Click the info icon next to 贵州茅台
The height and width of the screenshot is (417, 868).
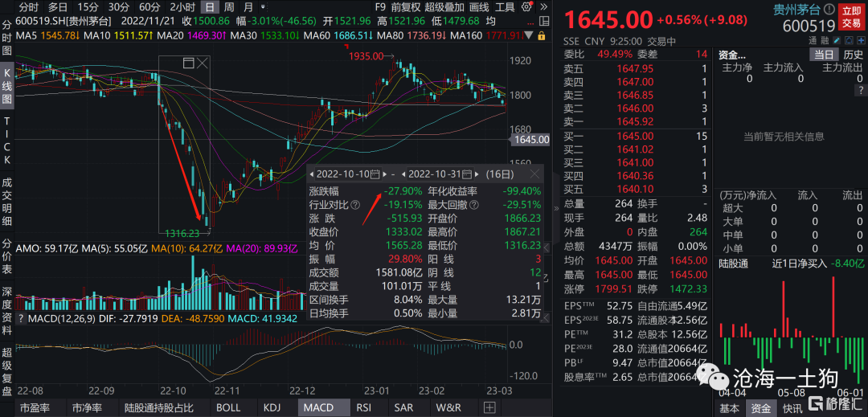(x=828, y=10)
